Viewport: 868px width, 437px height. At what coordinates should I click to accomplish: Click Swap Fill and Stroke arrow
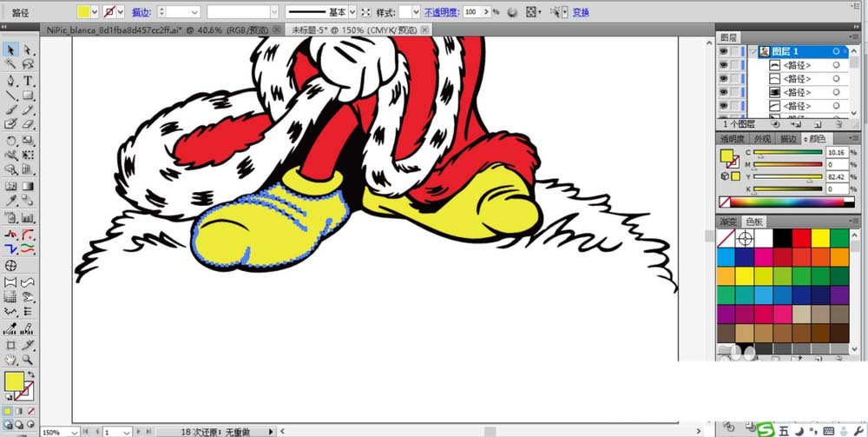point(31,375)
